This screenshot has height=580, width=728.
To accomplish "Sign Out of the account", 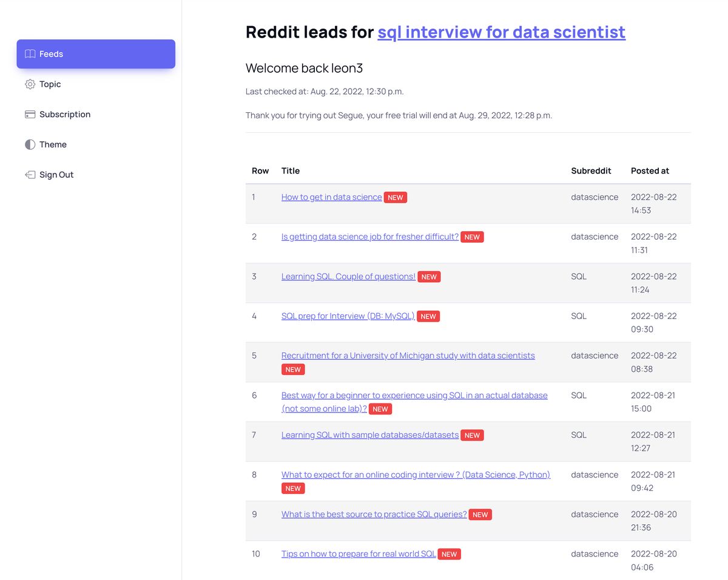I will [56, 175].
